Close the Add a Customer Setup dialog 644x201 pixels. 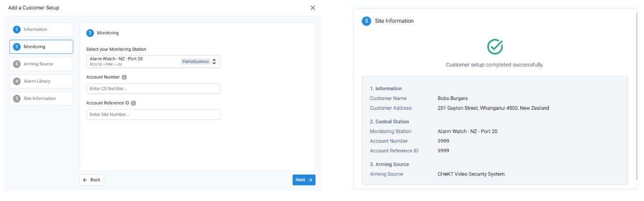(x=313, y=8)
